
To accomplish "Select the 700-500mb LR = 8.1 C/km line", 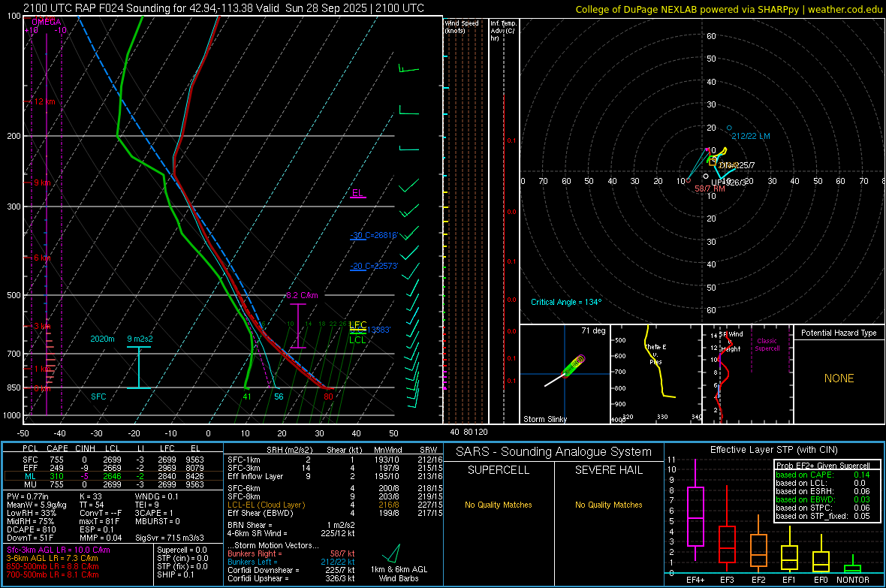I will (53, 574).
